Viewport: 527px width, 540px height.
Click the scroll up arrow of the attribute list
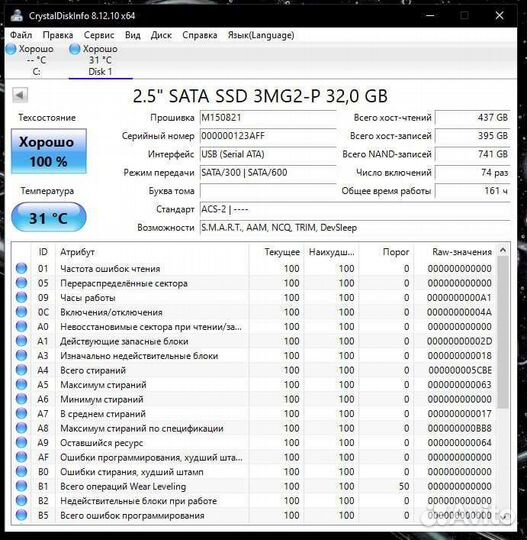[503, 250]
